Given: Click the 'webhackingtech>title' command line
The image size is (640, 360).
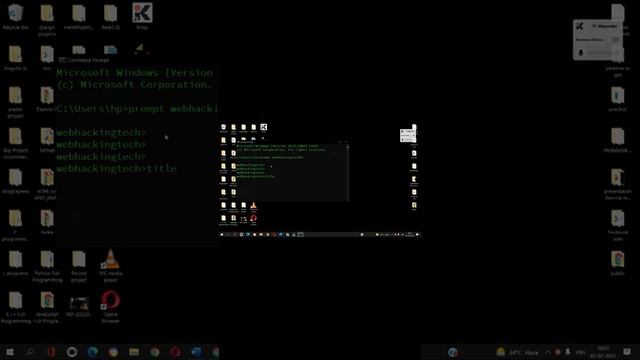Looking at the screenshot, I should (116, 169).
